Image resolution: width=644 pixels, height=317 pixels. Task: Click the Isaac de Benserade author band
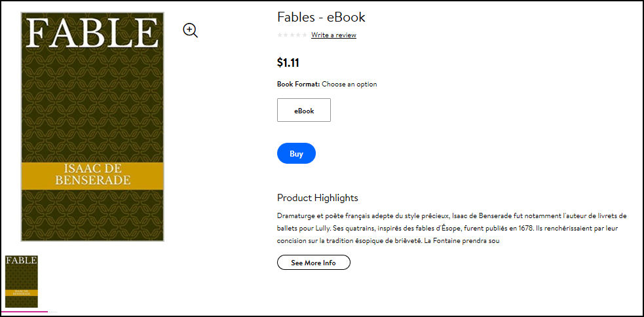(x=92, y=176)
